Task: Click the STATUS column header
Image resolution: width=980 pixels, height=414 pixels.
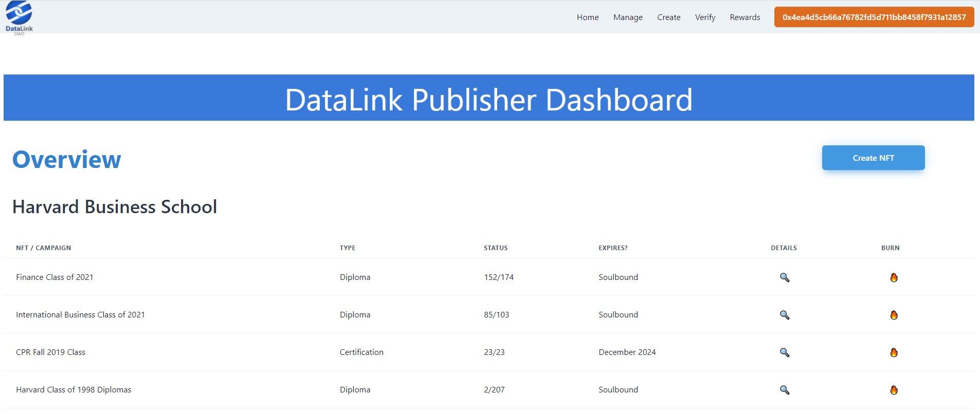Action: pos(496,248)
